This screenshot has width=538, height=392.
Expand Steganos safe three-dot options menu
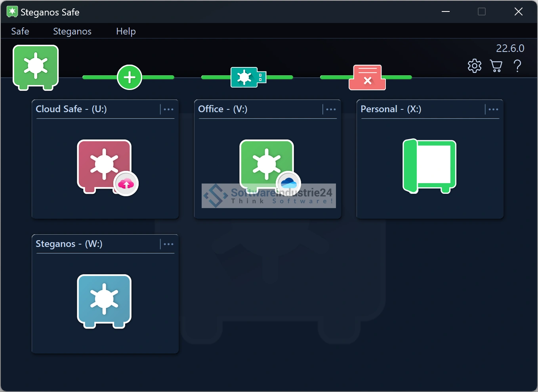[x=168, y=244]
